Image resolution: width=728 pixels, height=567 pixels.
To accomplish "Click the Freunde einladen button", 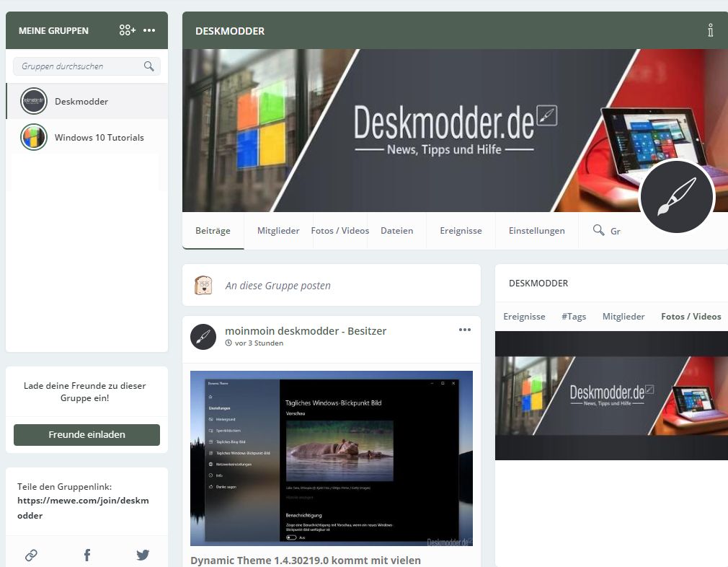I will coord(86,434).
